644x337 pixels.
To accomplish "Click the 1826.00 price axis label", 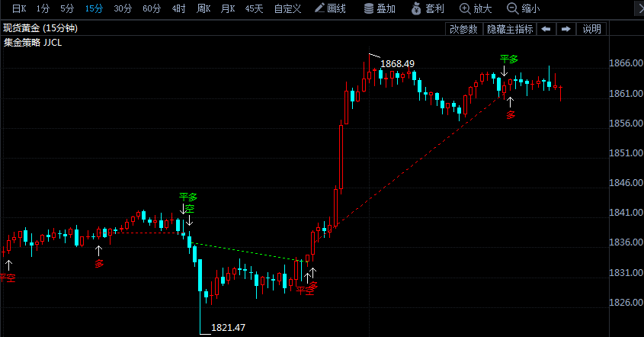I will click(626, 303).
